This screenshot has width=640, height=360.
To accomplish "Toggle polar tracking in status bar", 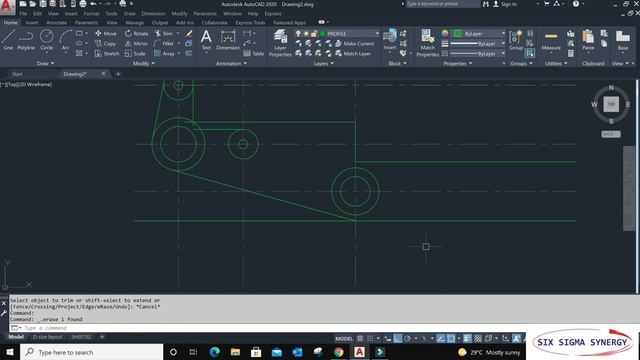I will pyautogui.click(x=407, y=338).
